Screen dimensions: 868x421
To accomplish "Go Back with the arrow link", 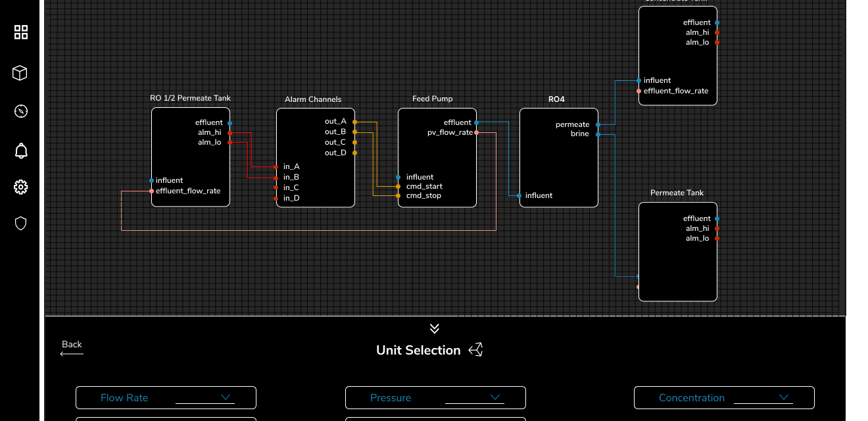I will [72, 348].
